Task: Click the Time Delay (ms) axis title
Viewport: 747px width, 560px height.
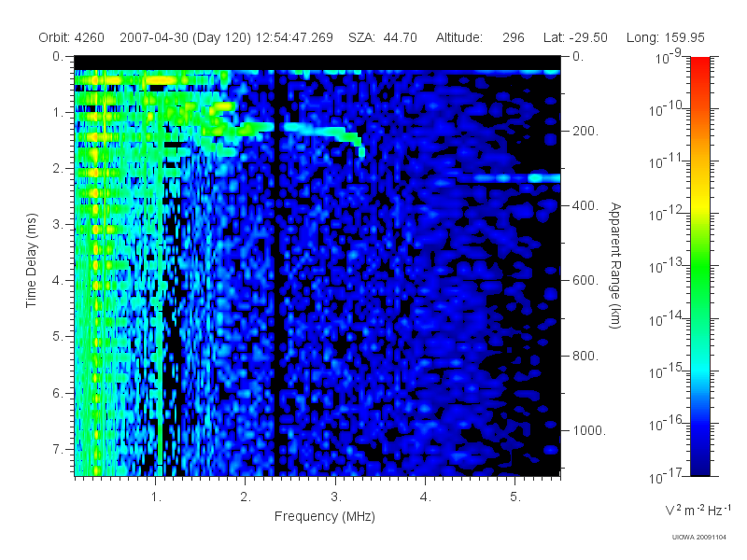Action: tap(31, 260)
